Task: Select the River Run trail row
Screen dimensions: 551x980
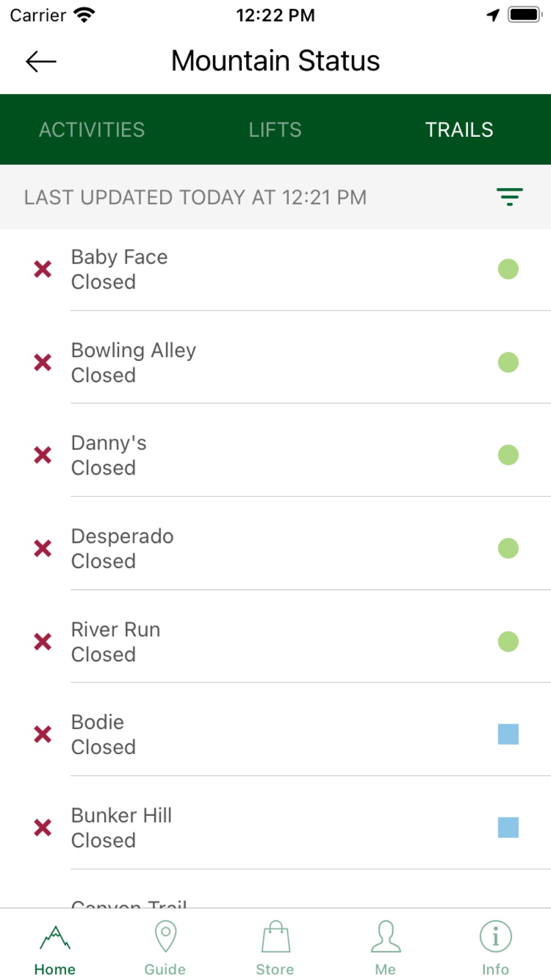Action: click(275, 642)
